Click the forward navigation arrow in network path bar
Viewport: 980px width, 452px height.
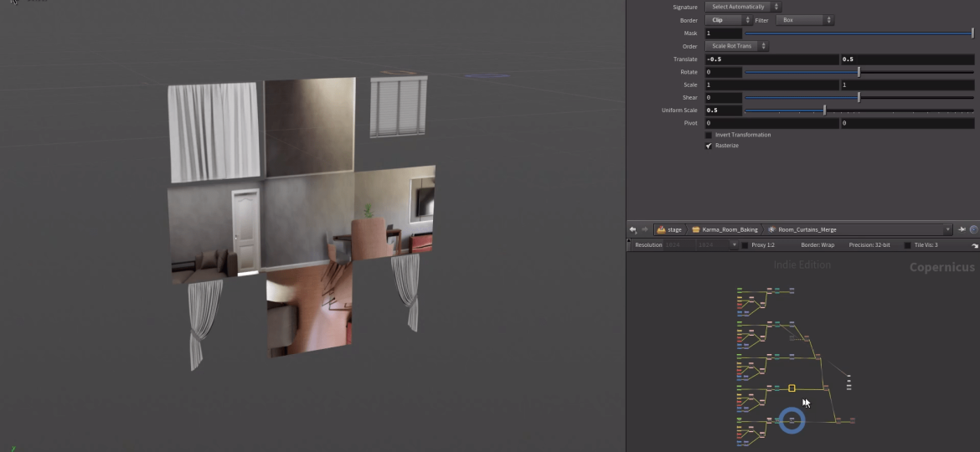(x=644, y=229)
